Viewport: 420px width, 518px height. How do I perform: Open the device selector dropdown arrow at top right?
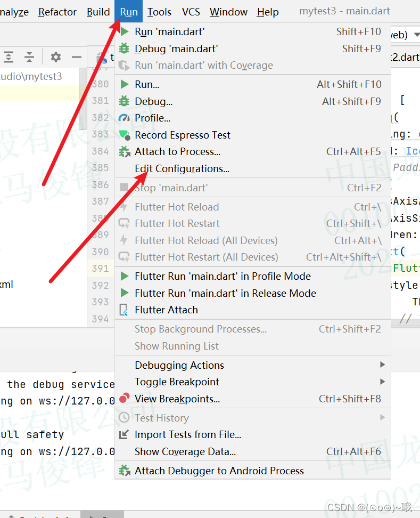coord(417,34)
